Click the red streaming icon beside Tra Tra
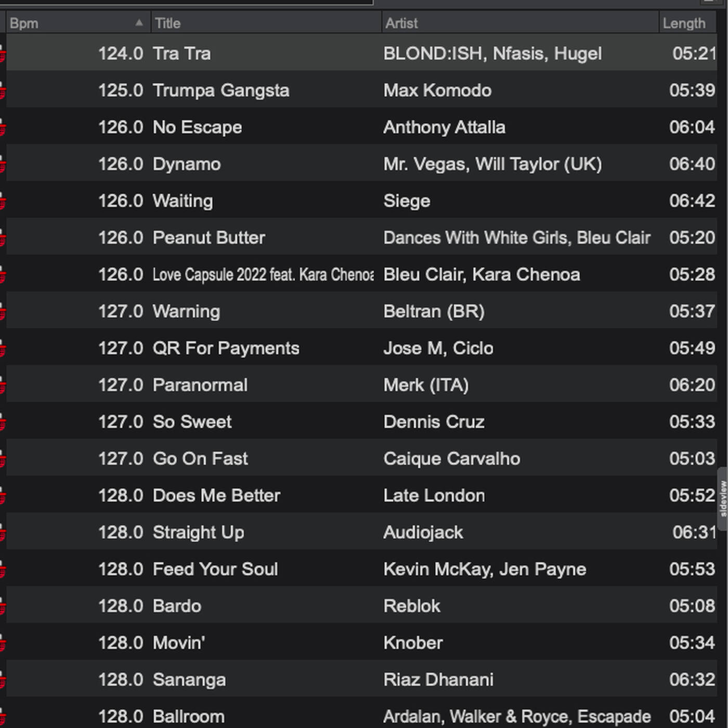The height and width of the screenshot is (728, 728). (x=2, y=54)
